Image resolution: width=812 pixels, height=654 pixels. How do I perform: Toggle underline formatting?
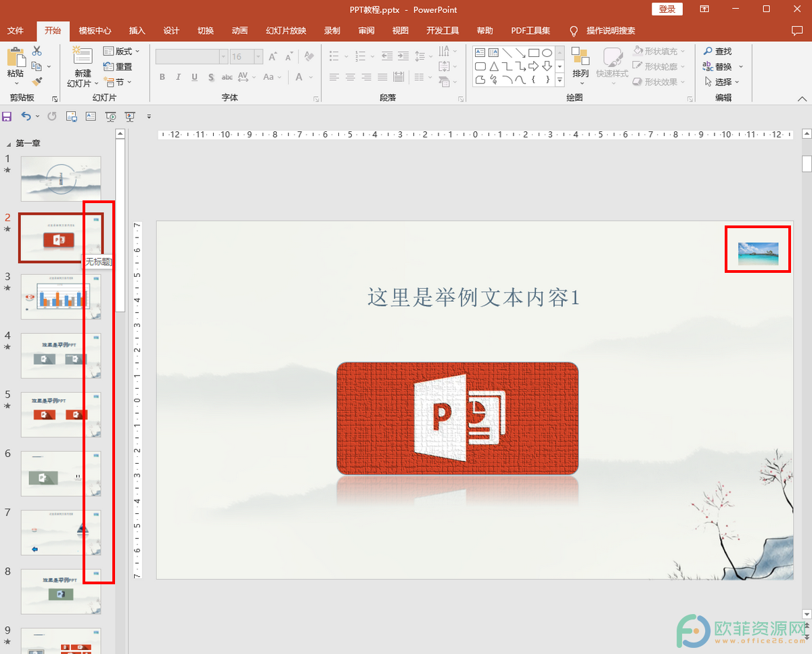pyautogui.click(x=195, y=77)
